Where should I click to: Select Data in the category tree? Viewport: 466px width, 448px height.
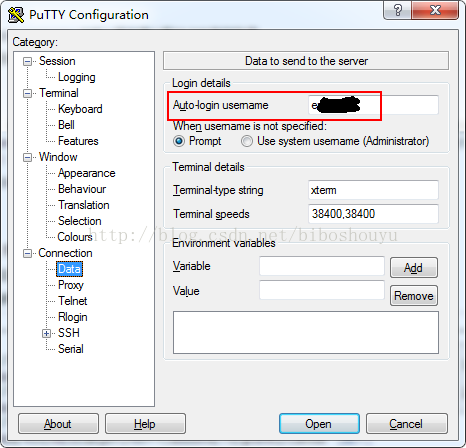pyautogui.click(x=69, y=269)
